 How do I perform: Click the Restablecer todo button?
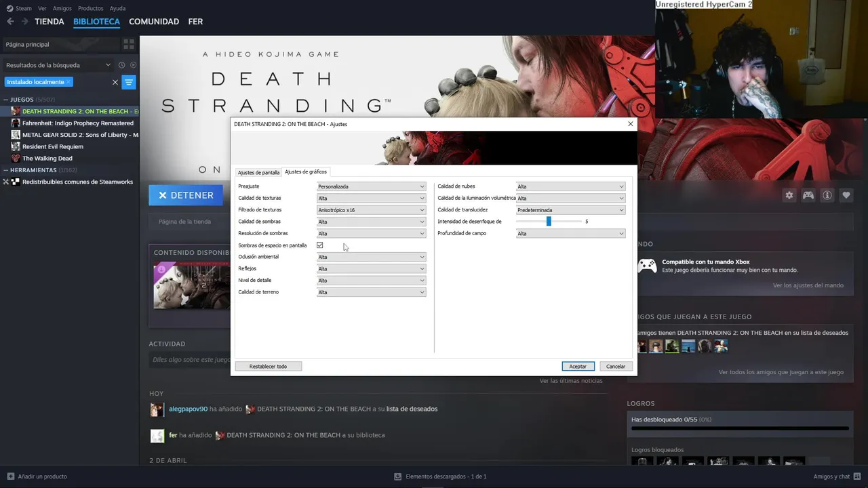(x=268, y=366)
